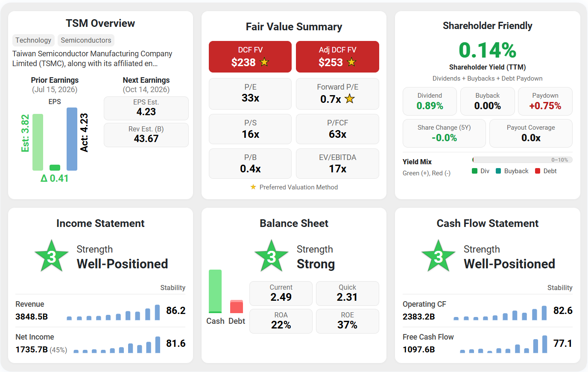Click the green Div legend swatch

coord(474,171)
